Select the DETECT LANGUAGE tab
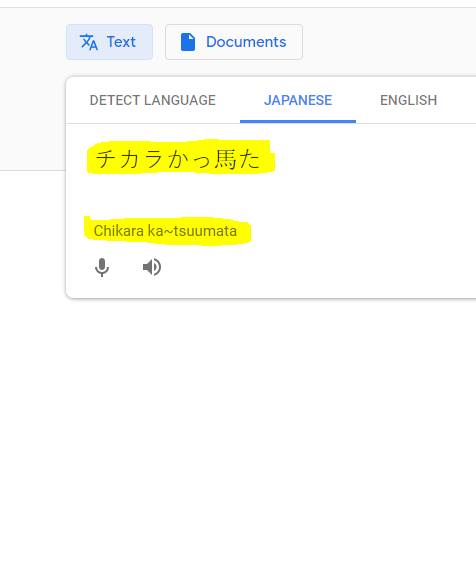The image size is (476, 584). [153, 100]
